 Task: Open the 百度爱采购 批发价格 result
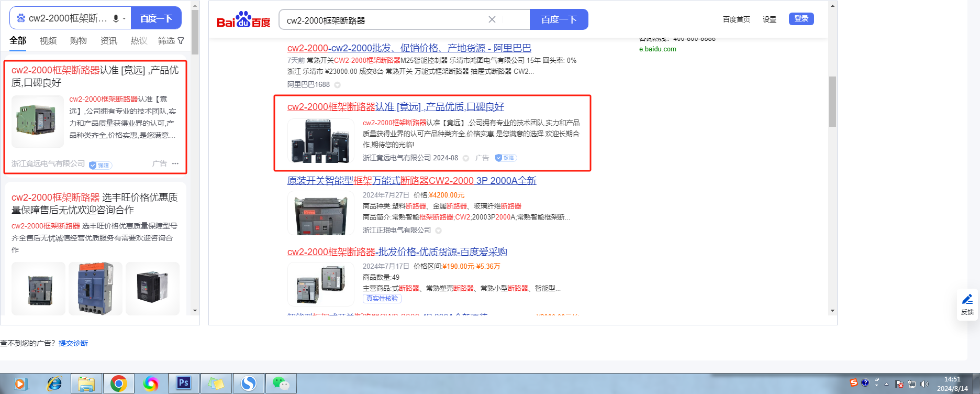click(397, 252)
